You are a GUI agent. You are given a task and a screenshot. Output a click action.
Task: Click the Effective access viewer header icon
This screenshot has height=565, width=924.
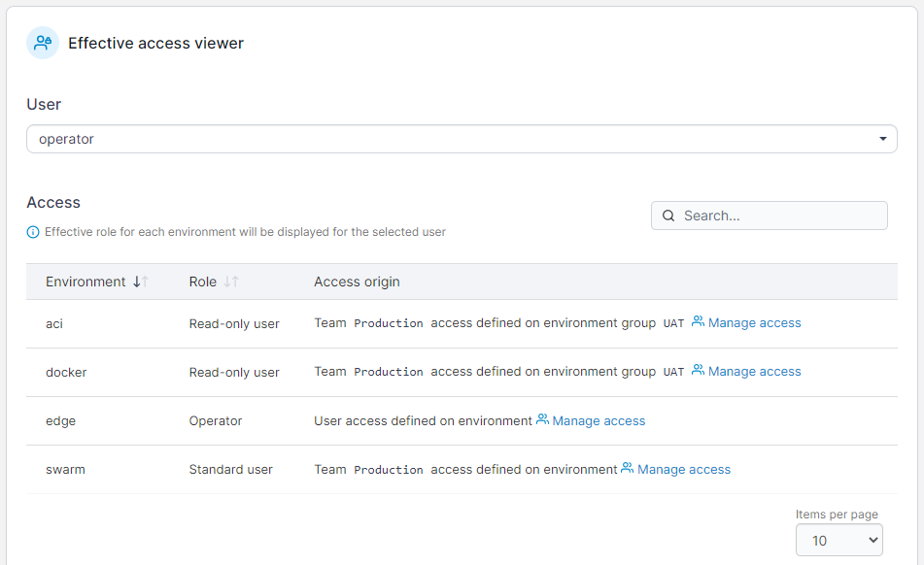[x=43, y=43]
